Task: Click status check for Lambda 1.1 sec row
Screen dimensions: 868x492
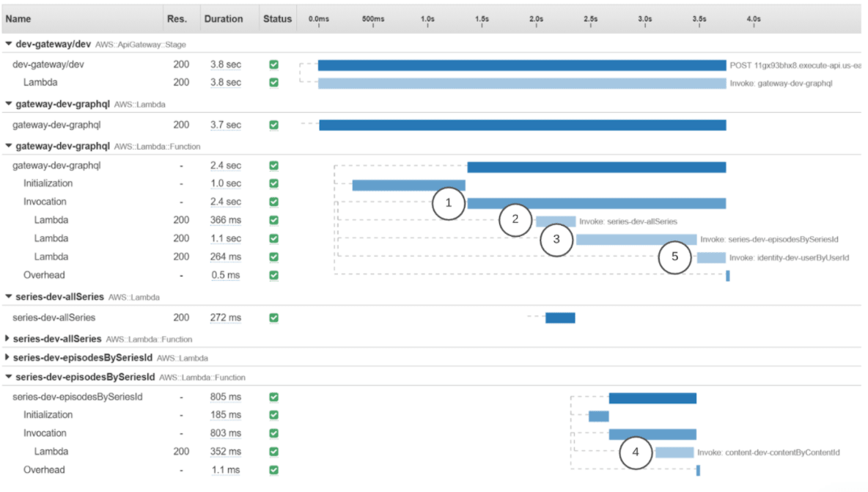Action: [274, 238]
